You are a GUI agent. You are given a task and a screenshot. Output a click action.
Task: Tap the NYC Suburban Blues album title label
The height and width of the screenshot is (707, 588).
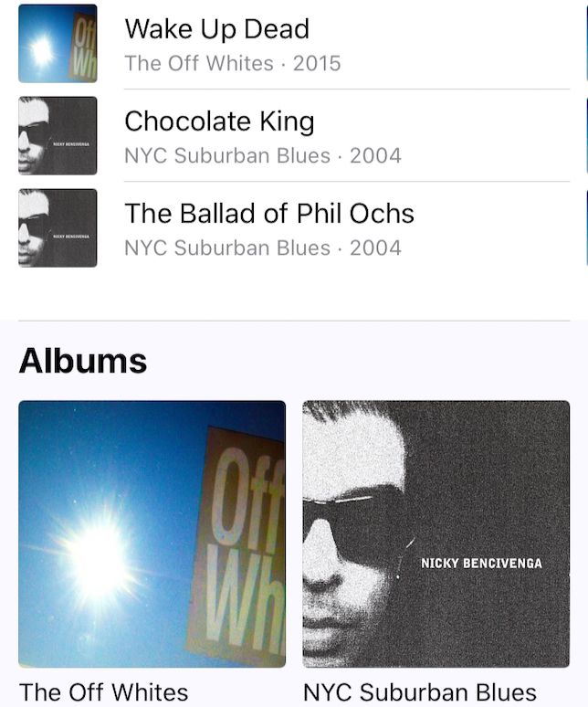[x=420, y=692]
